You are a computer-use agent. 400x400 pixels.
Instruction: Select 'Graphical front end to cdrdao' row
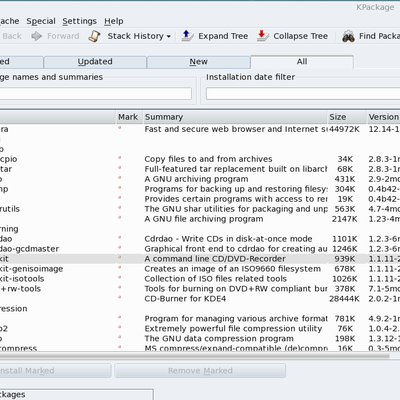(x=236, y=249)
